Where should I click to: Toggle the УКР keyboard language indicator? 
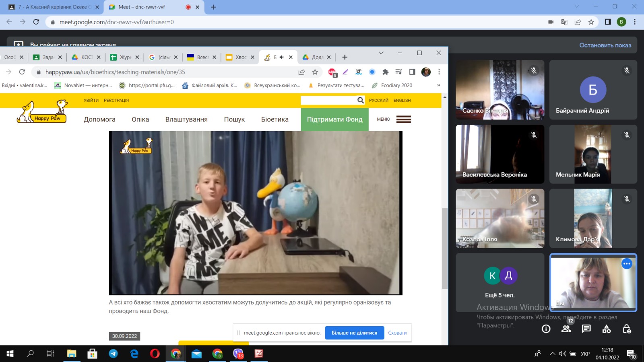585,354
